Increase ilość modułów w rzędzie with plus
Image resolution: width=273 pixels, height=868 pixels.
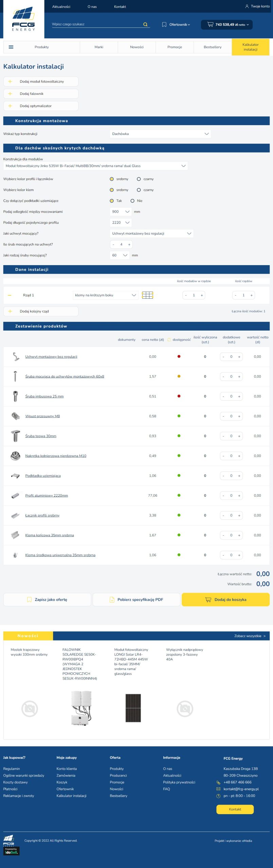(x=202, y=295)
